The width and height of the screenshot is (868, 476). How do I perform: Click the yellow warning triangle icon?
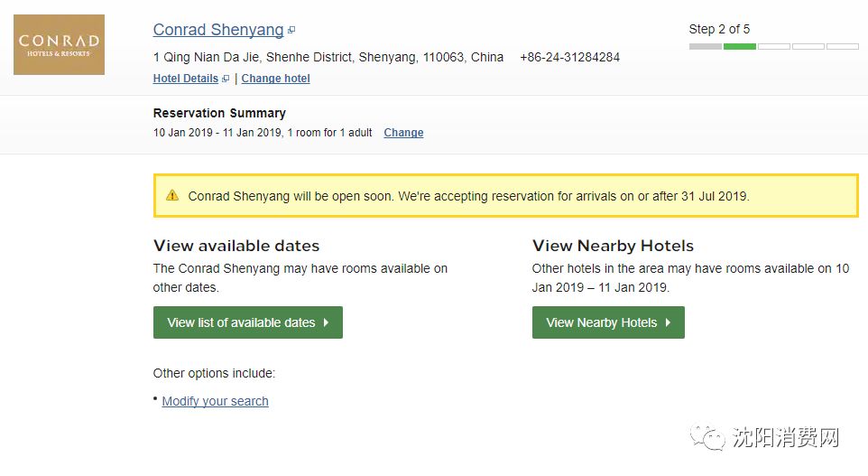pos(172,195)
